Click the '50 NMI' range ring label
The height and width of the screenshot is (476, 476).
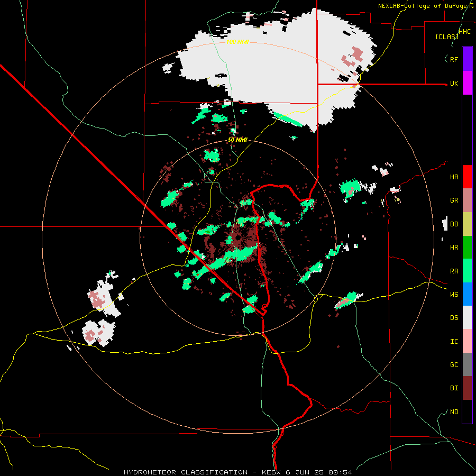click(x=237, y=140)
